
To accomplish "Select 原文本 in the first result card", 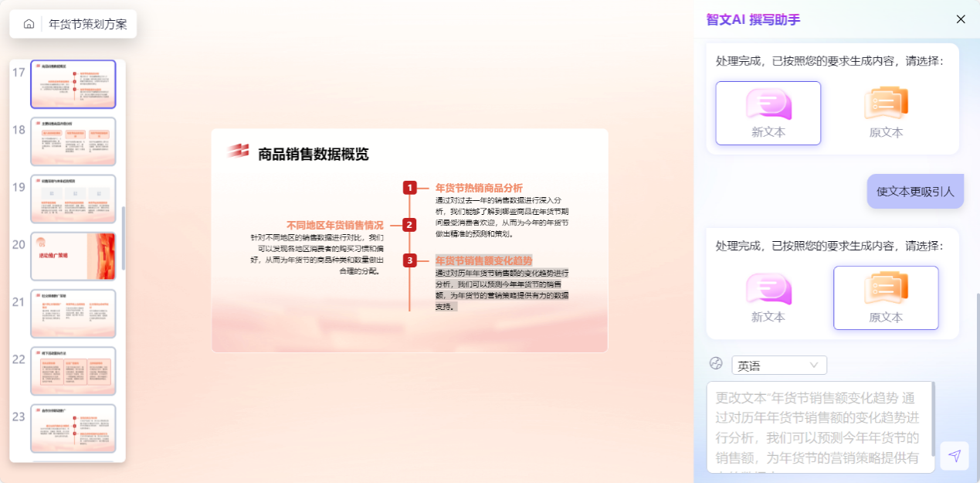I will (x=886, y=113).
